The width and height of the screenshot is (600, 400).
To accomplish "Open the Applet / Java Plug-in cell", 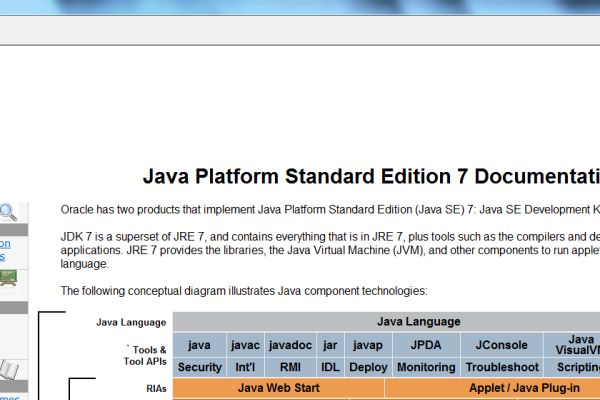I will (x=492, y=388).
